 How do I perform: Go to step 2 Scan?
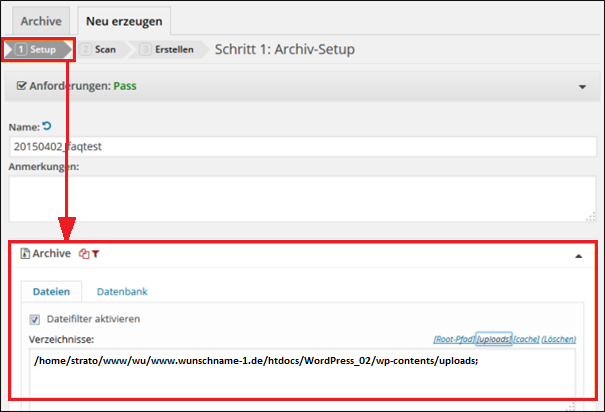click(x=99, y=49)
